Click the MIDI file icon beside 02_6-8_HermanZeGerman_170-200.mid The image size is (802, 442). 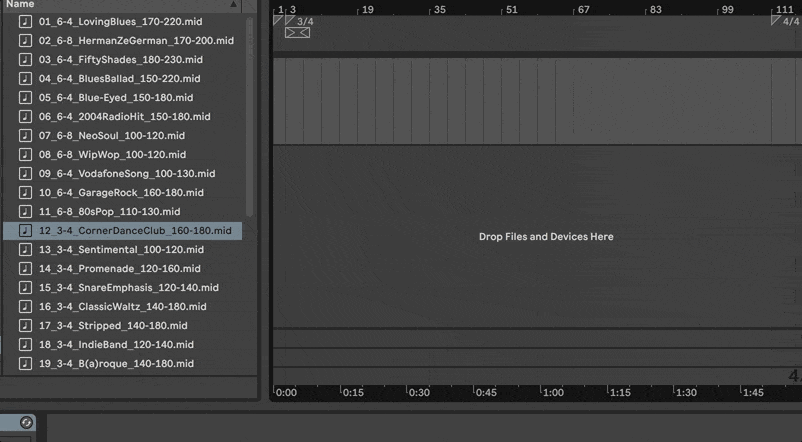click(25, 40)
